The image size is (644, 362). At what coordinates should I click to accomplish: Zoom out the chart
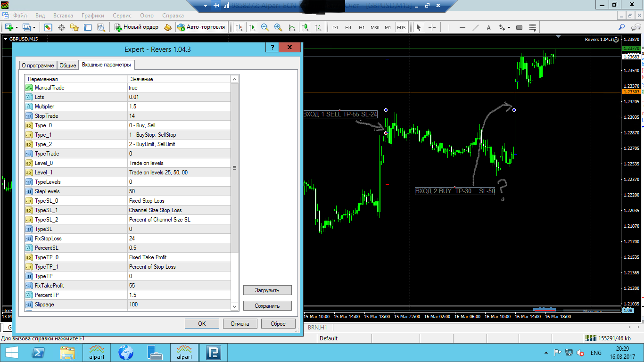pos(265,27)
